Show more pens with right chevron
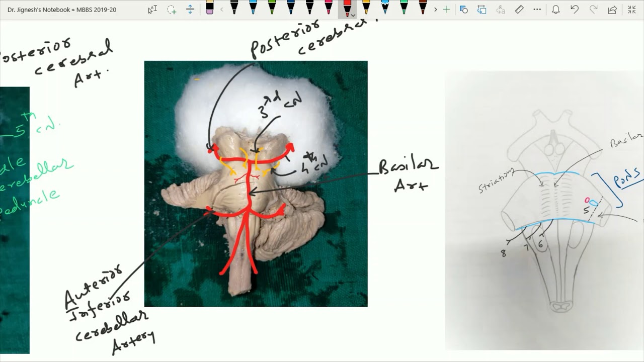This screenshot has height=362, width=644. click(435, 10)
